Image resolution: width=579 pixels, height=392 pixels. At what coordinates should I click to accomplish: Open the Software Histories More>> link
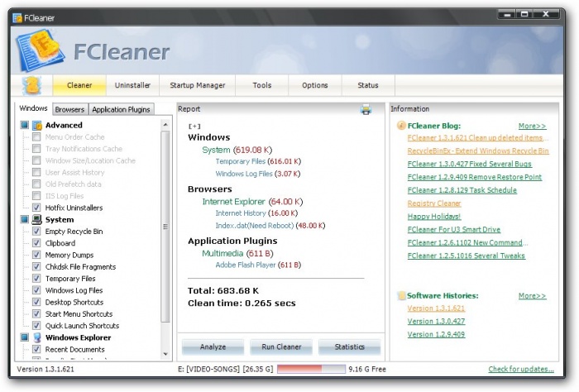(x=532, y=296)
